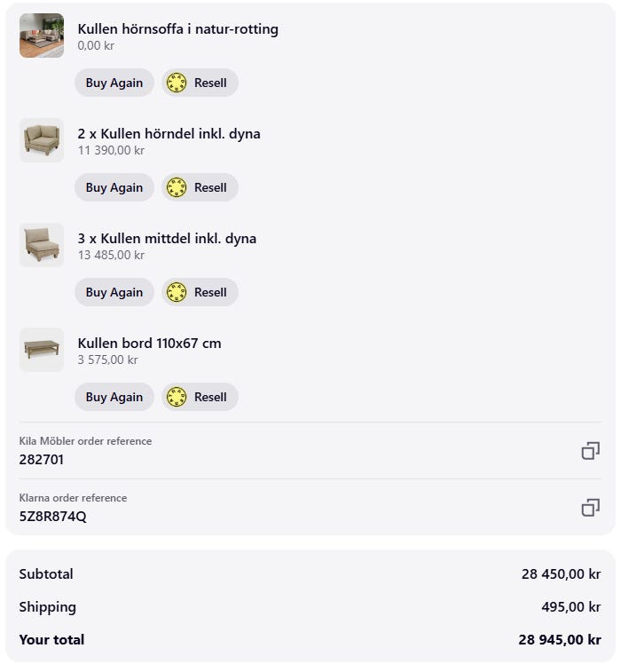
Task: Buy Again the Kullen hörndel inkl. dyna
Action: 114,187
